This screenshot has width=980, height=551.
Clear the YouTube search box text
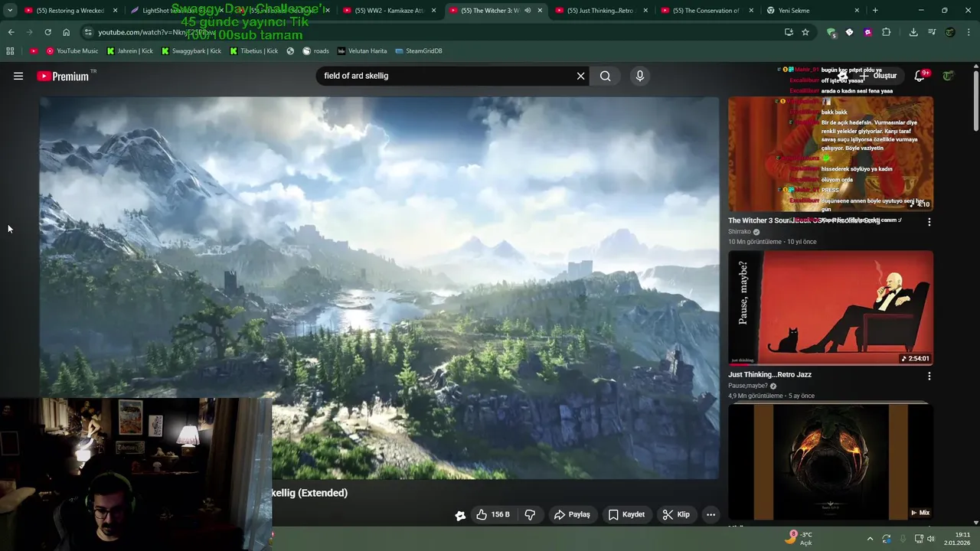pos(580,76)
